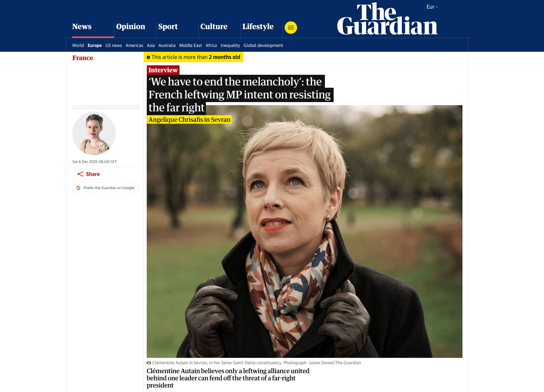544x392 pixels.
Task: Visit the Middle East subsection
Action: coord(190,45)
